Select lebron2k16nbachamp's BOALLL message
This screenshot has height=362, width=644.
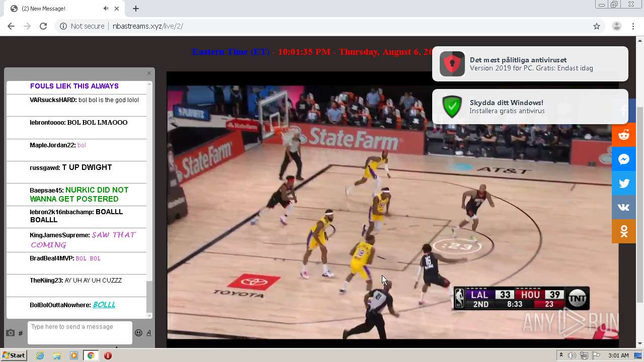pyautogui.click(x=76, y=216)
